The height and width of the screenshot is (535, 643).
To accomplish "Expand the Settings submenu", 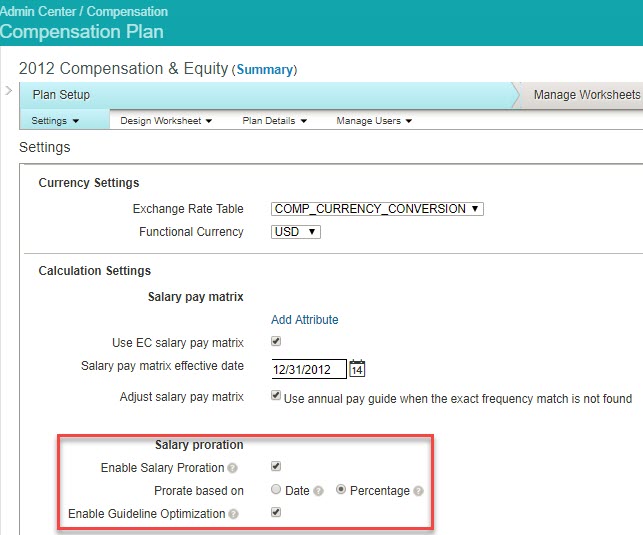I will (x=55, y=121).
